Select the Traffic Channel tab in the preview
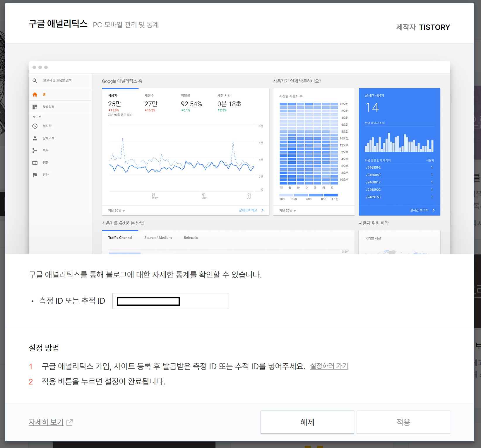This screenshot has height=448, width=481. pyautogui.click(x=120, y=238)
